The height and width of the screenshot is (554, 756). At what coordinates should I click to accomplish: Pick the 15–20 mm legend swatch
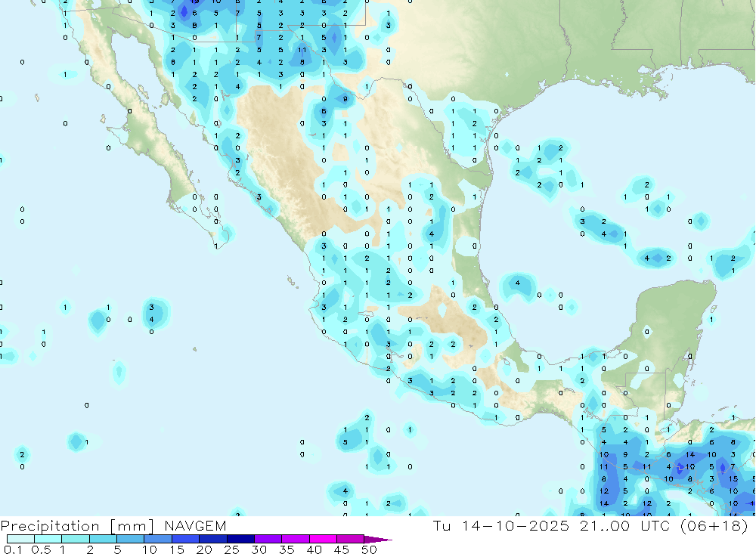click(185, 539)
